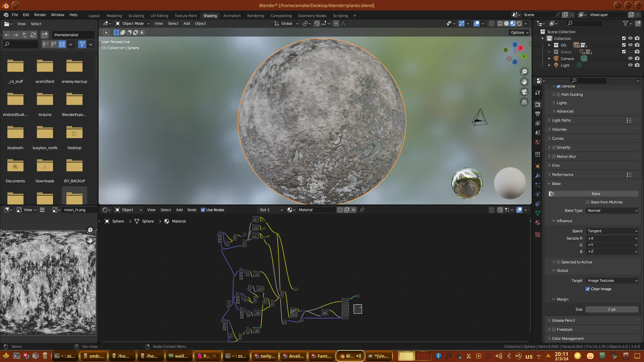Screen dimensions: 644x362
Task: Uncheck the Clear Image option
Action: point(588,289)
